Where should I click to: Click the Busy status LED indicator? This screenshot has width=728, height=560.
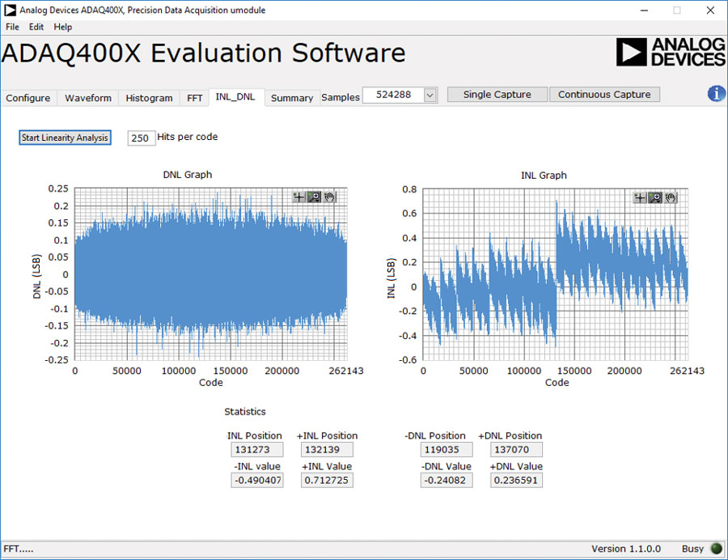pyautogui.click(x=716, y=549)
